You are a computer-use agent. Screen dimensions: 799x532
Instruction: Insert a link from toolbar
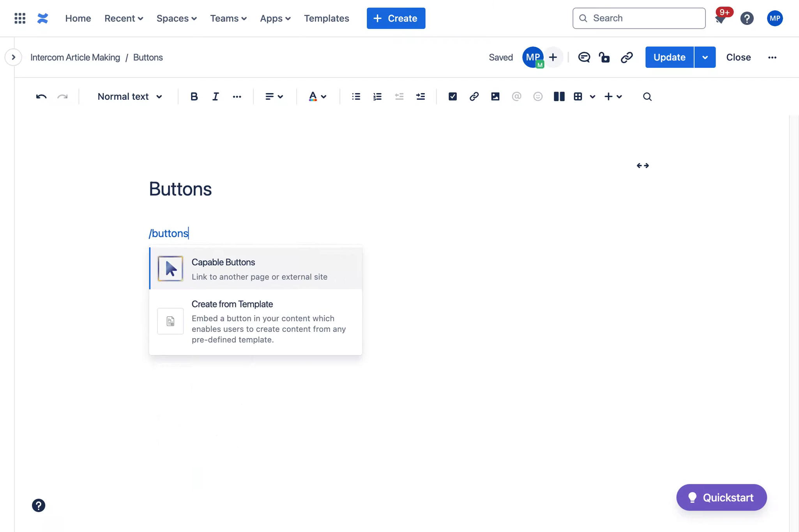[x=474, y=97]
